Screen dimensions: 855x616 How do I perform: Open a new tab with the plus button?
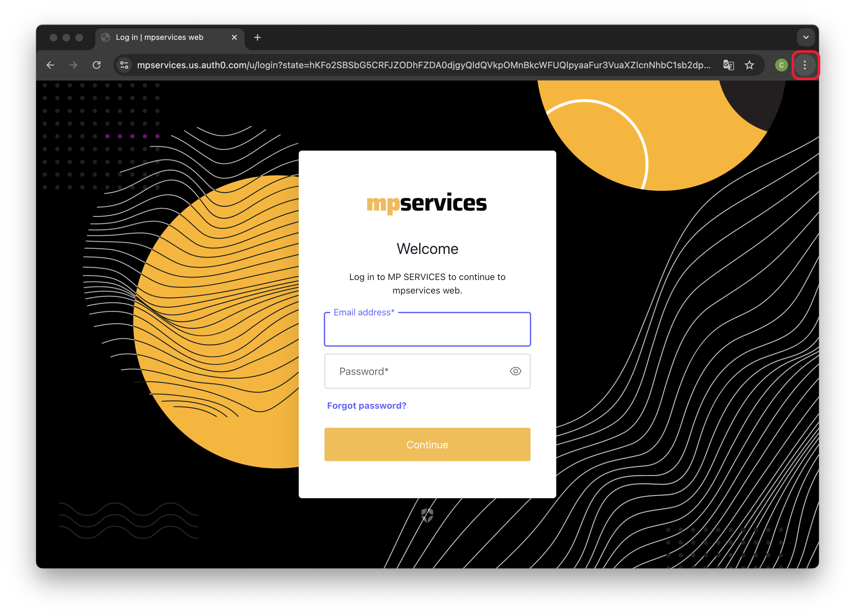[x=258, y=37]
